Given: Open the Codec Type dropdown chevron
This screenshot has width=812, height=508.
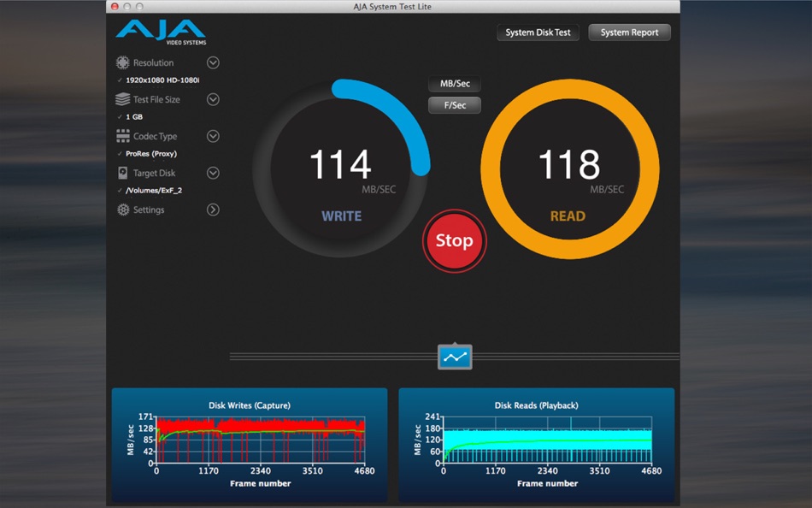Looking at the screenshot, I should [213, 136].
